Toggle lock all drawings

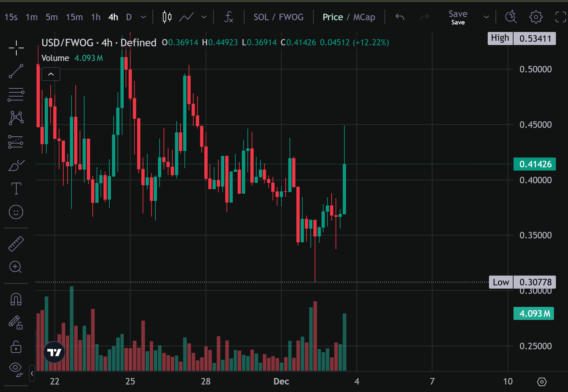(16, 347)
